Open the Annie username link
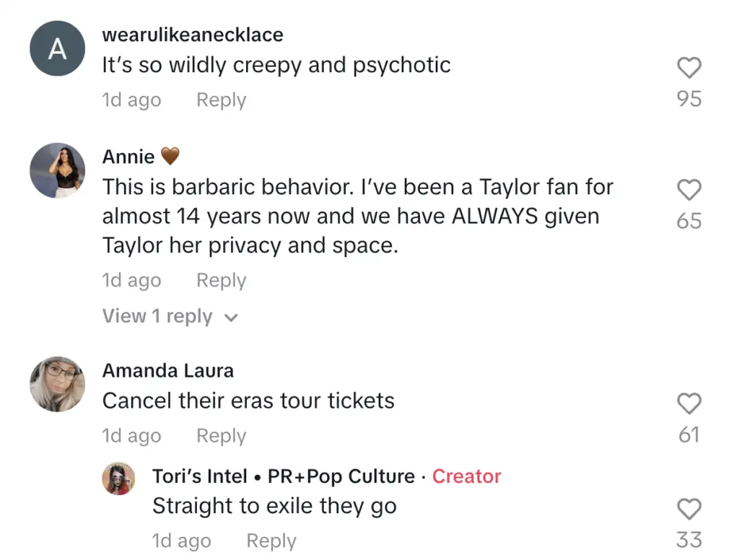This screenshot has height=560, width=739. [x=128, y=157]
